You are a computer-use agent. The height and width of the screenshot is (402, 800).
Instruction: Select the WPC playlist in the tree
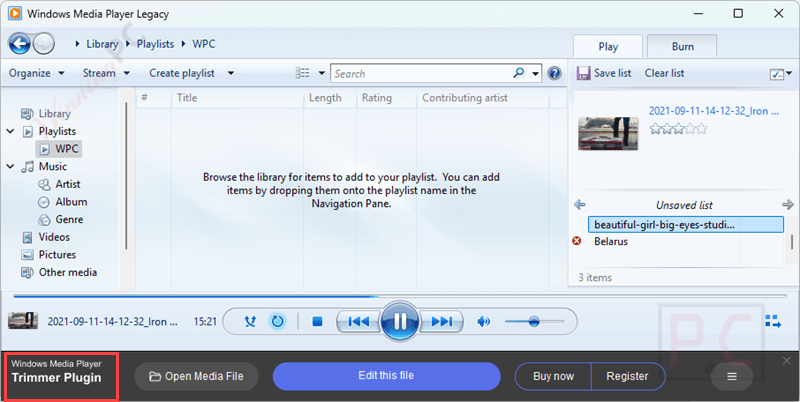coord(59,149)
